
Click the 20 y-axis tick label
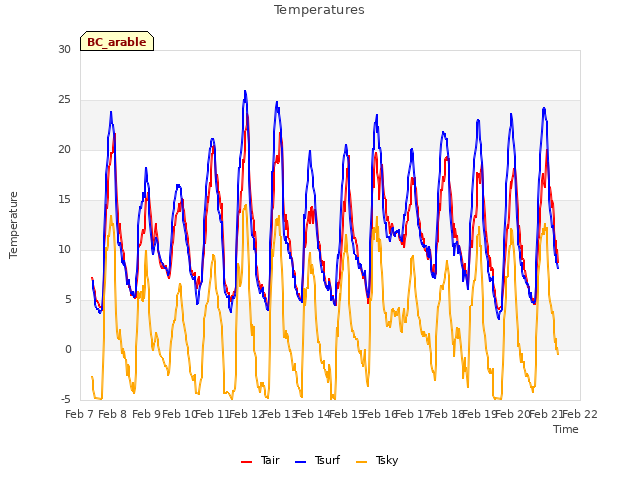click(x=64, y=149)
